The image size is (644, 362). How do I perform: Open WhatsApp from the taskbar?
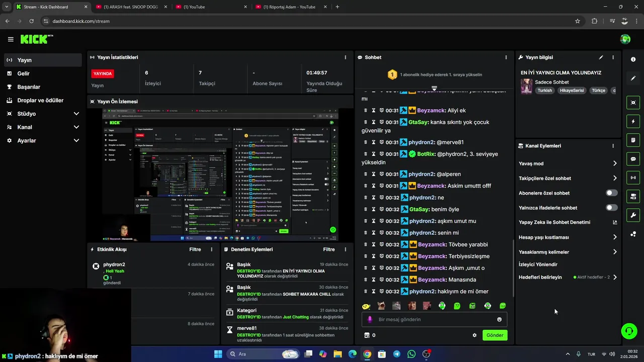[412, 354]
